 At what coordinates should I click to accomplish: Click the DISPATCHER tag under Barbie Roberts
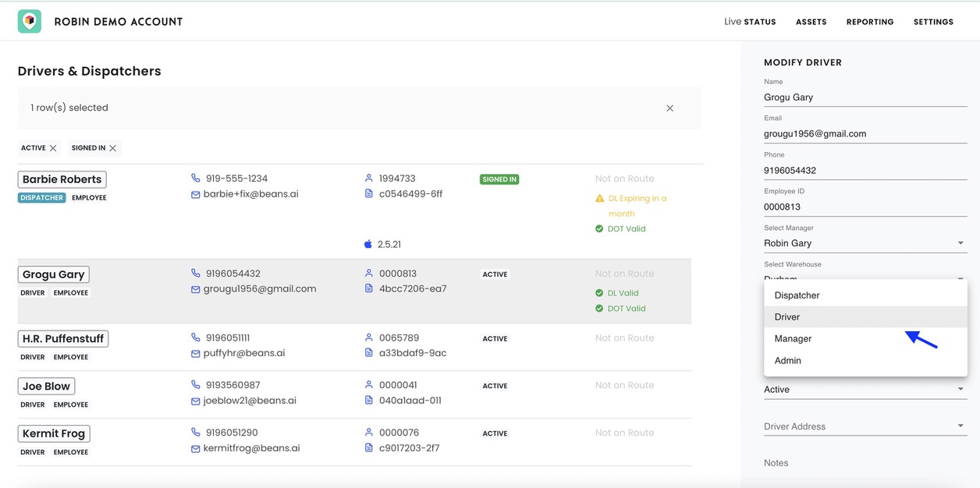(41, 198)
